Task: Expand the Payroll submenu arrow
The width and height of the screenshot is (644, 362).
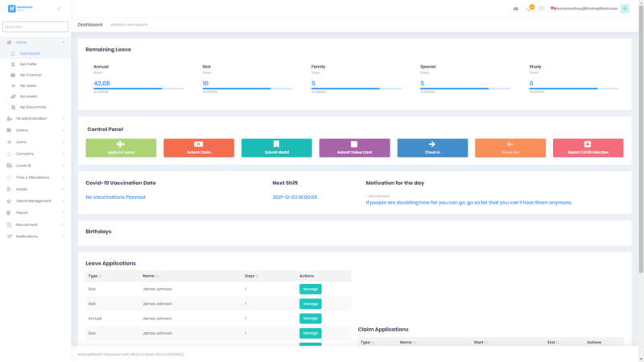Action: (64, 212)
